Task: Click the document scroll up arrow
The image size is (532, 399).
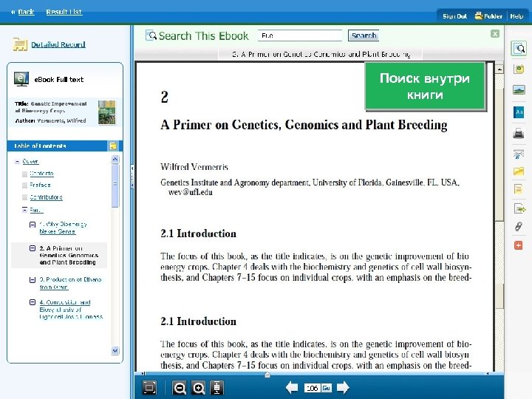Action: (499, 69)
